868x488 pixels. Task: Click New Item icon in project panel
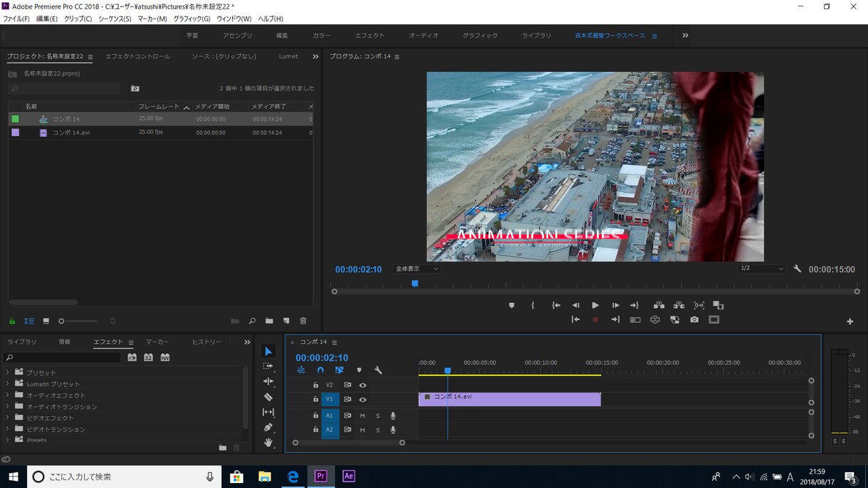[x=286, y=322]
